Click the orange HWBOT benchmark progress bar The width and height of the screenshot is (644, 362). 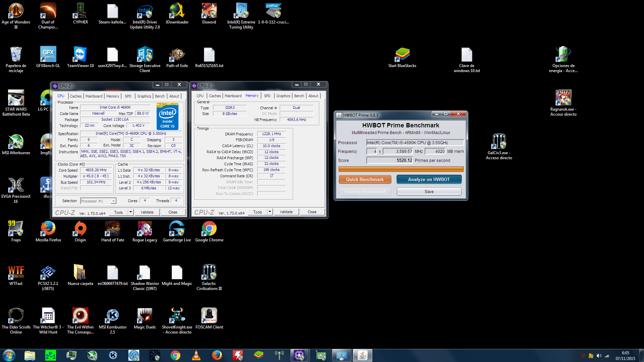(401, 169)
